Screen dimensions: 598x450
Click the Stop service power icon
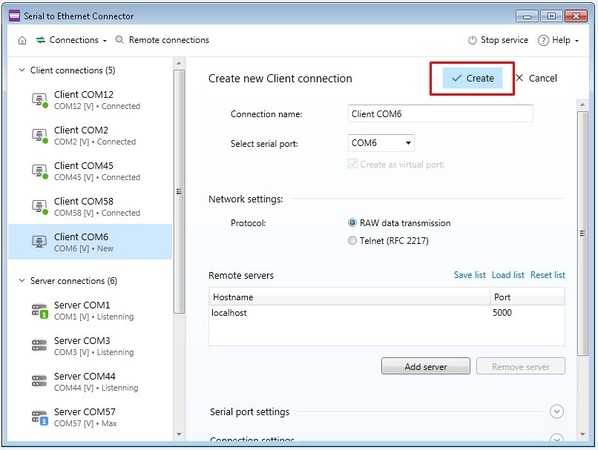472,40
